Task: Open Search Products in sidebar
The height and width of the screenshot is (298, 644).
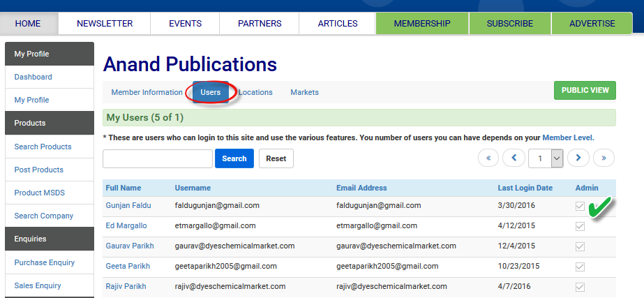Action: click(x=43, y=147)
